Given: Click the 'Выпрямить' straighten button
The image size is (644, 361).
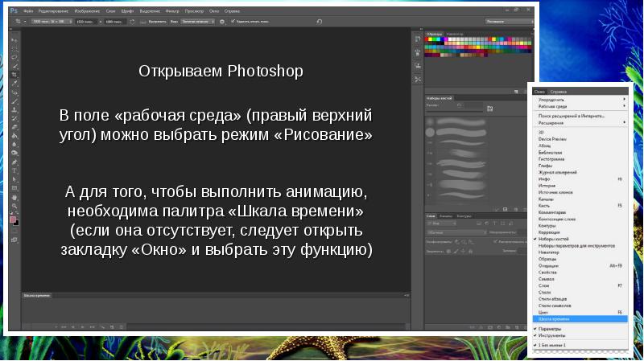Looking at the screenshot, I should (153, 22).
